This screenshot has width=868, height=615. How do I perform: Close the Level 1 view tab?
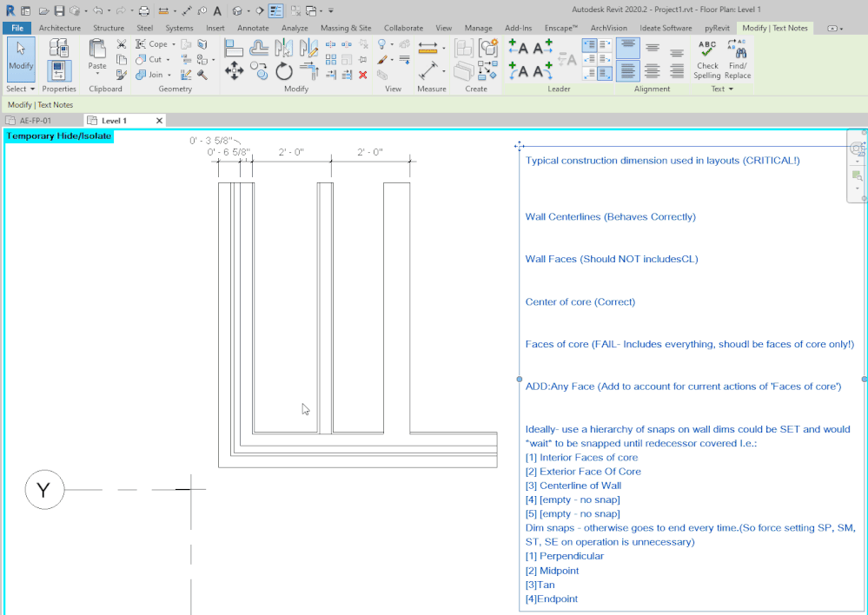[159, 120]
